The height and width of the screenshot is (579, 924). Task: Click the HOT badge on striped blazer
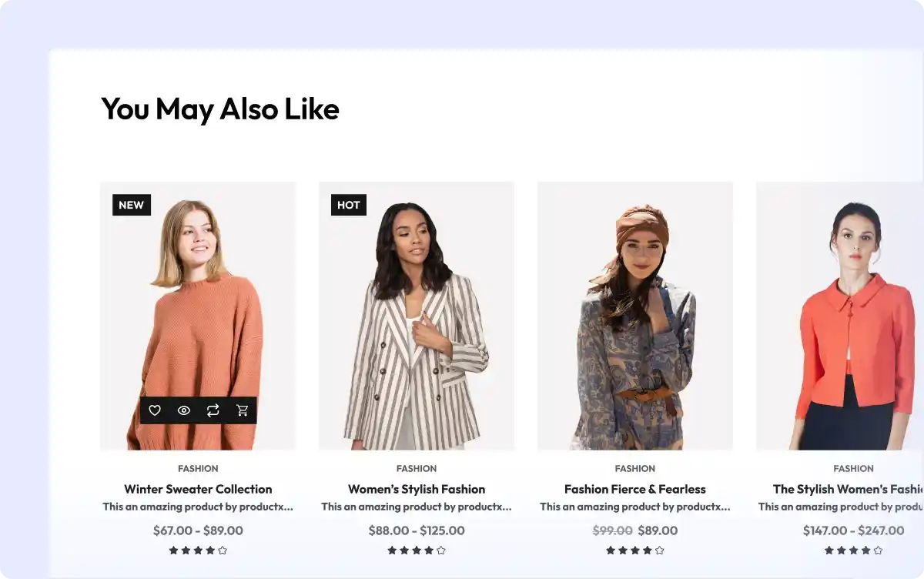[x=348, y=205]
